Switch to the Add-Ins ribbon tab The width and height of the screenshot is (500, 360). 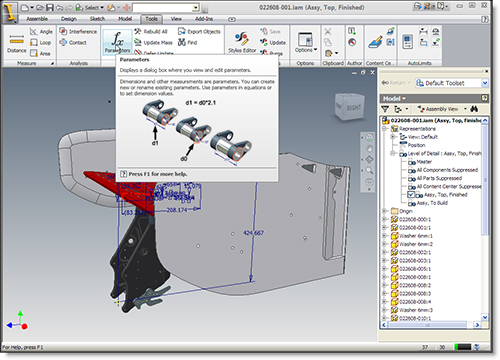pos(204,19)
